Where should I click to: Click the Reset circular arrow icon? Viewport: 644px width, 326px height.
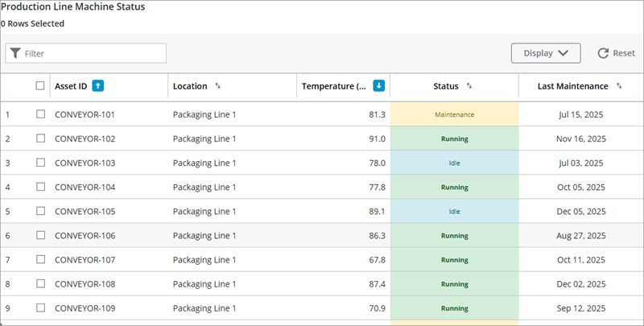[603, 53]
